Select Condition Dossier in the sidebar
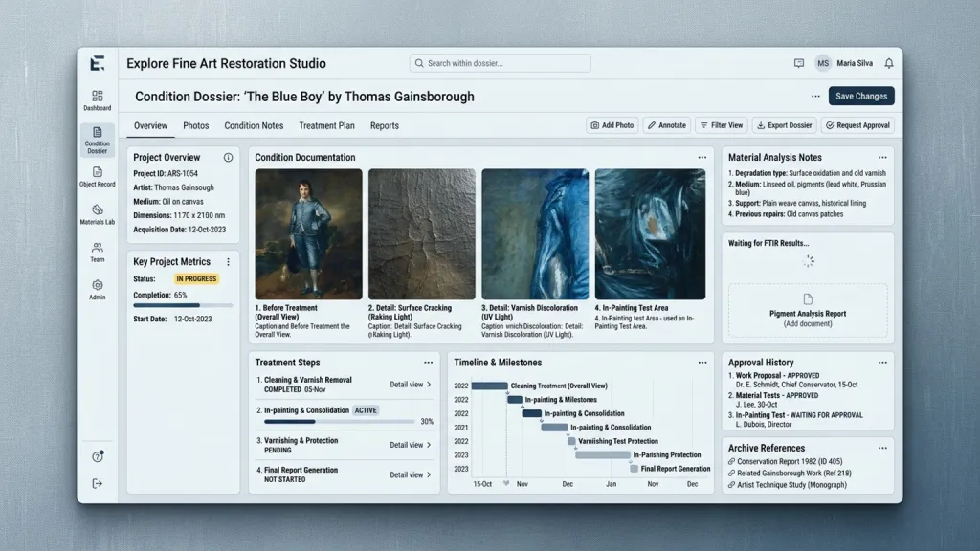This screenshot has height=551, width=980. [98, 140]
